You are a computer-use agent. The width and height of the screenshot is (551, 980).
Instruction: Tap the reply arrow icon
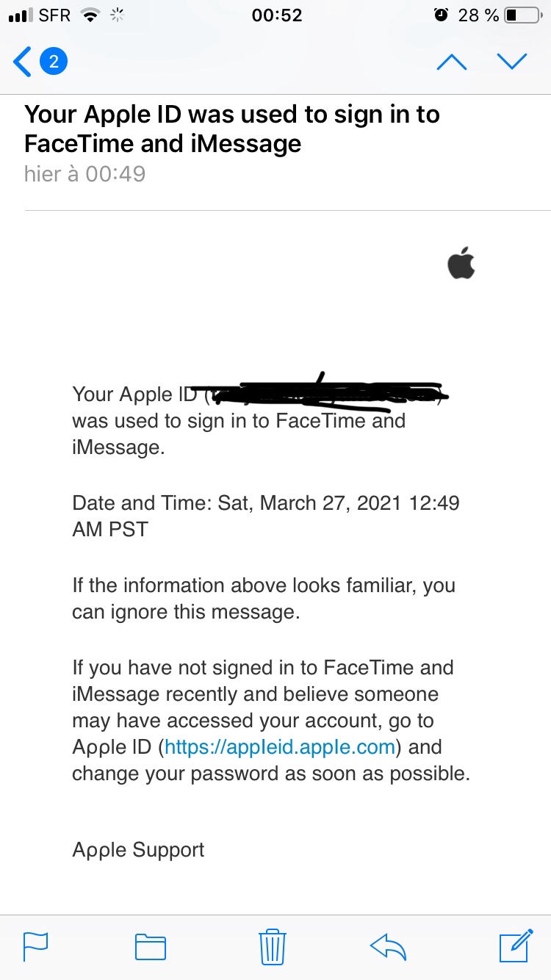pos(388,945)
